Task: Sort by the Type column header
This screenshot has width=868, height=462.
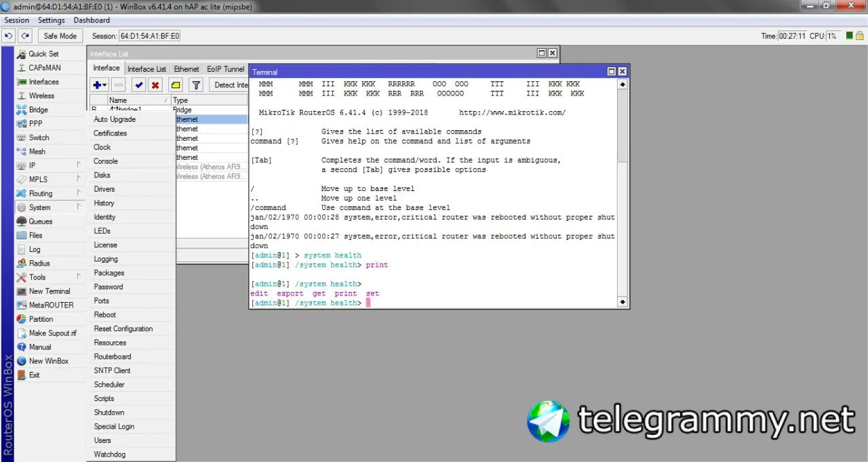Action: pos(210,100)
